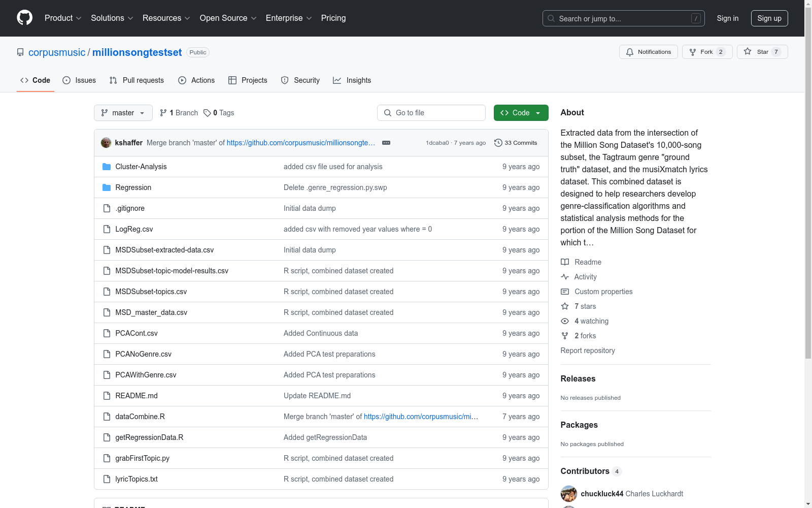
Task: Click the README.md file icon
Action: pos(107,396)
